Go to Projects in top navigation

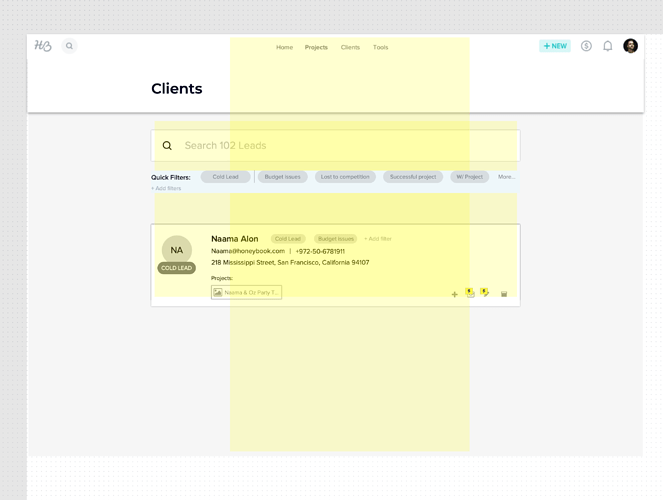coord(316,47)
